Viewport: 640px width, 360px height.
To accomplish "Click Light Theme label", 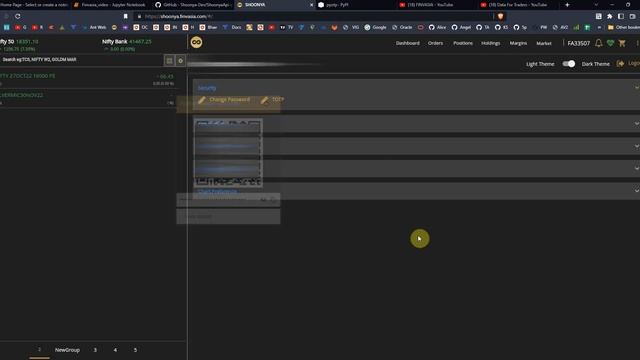I will pyautogui.click(x=540, y=64).
